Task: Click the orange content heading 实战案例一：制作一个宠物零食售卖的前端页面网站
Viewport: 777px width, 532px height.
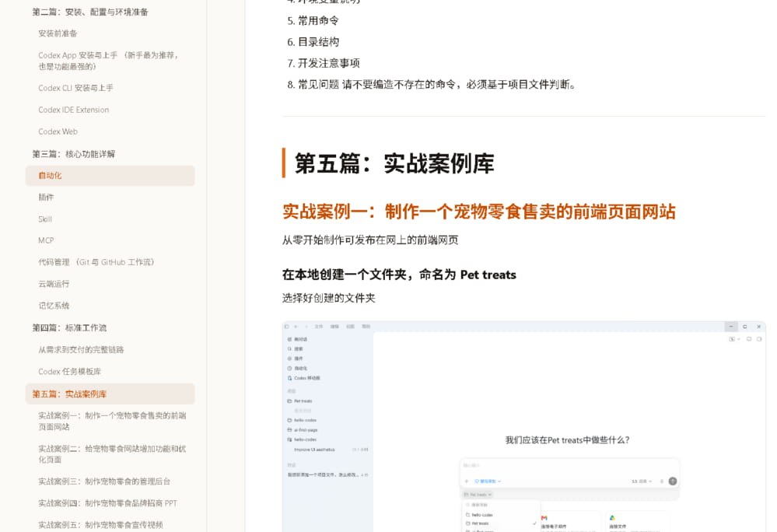Action: click(478, 212)
